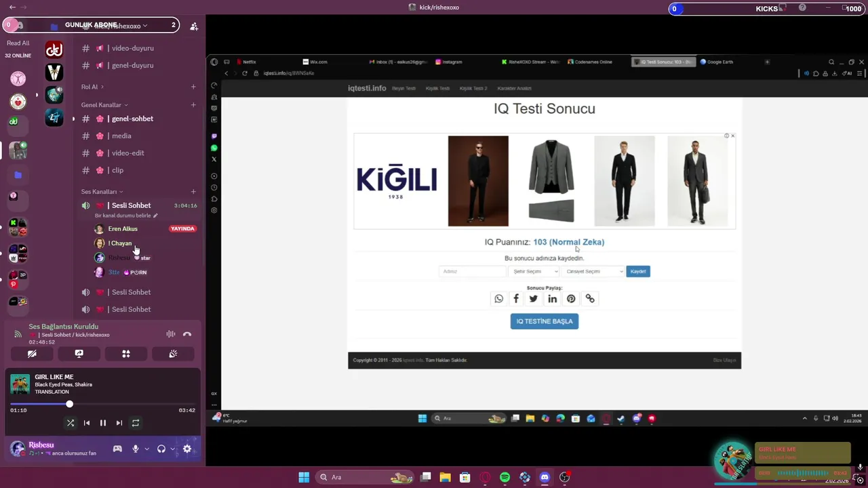Click the song progress slider handle
Image resolution: width=868 pixels, height=488 pixels.
coord(69,404)
